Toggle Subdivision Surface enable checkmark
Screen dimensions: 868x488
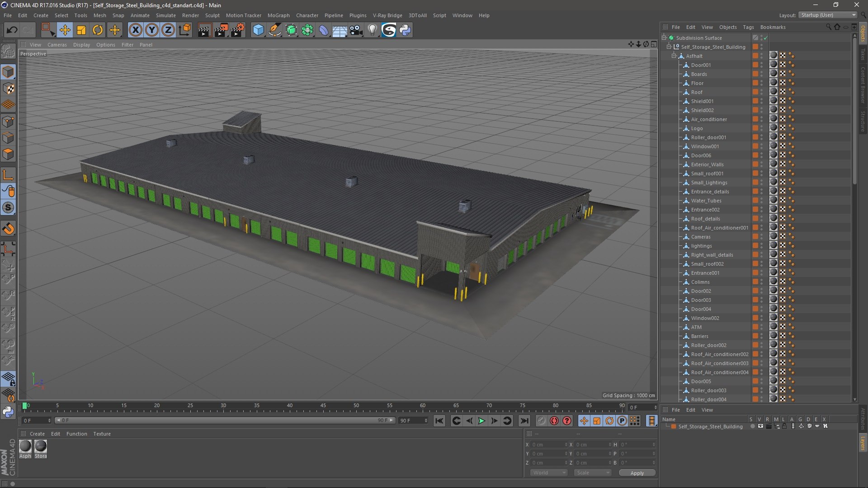point(766,38)
